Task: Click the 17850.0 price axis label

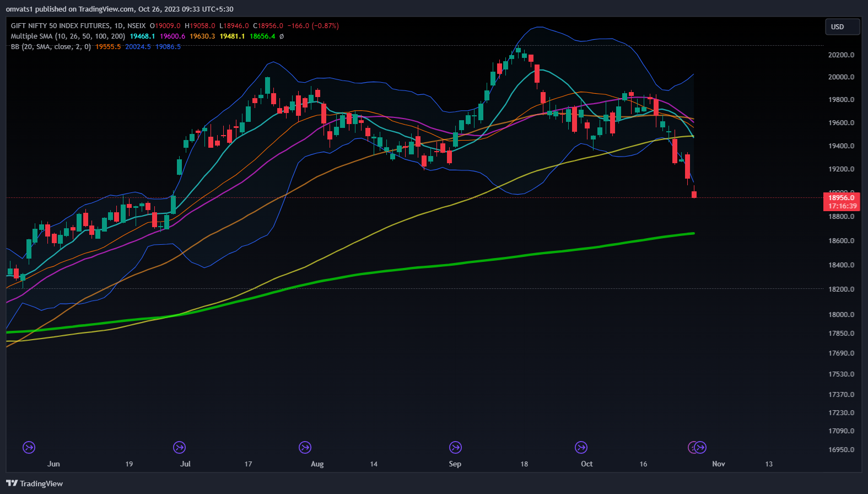Action: (841, 334)
